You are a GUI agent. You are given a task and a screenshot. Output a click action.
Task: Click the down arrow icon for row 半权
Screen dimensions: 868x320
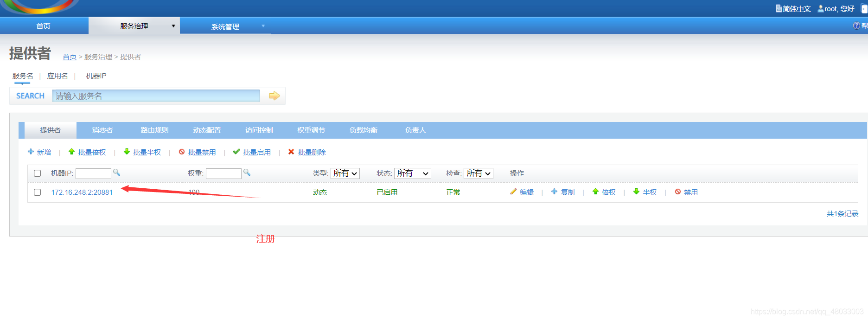(x=636, y=192)
